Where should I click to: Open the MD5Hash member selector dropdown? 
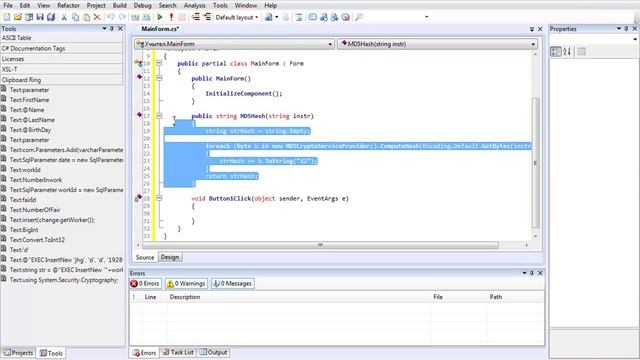point(533,44)
